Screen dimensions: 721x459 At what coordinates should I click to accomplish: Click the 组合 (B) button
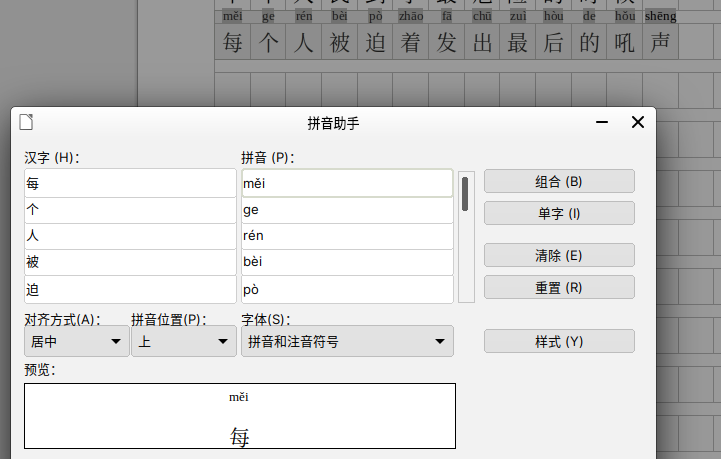coord(559,181)
